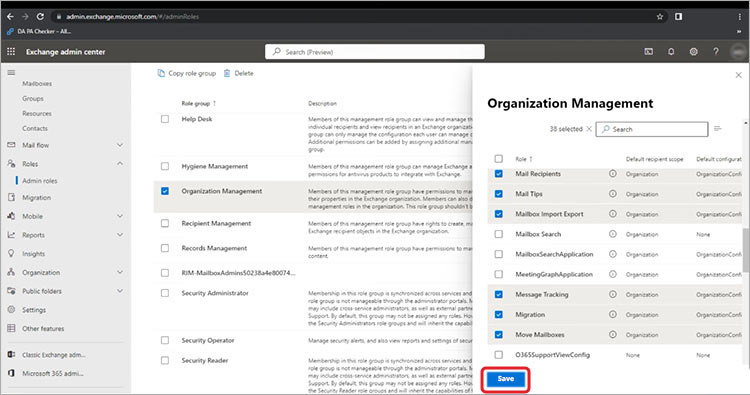Open the Cloud Shell terminal icon
This screenshot has height=395, width=750.
coord(649,52)
